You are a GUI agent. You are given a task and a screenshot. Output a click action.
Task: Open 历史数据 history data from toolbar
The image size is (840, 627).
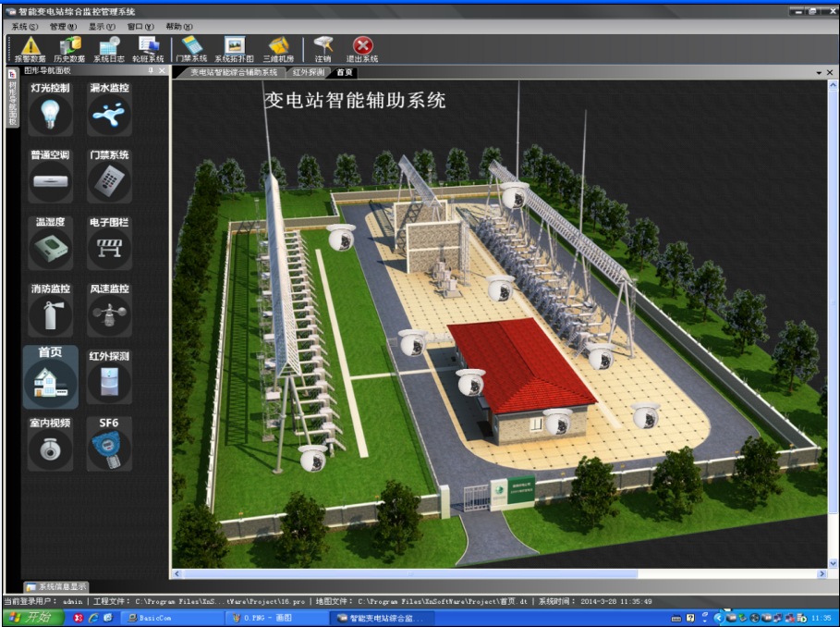point(69,48)
